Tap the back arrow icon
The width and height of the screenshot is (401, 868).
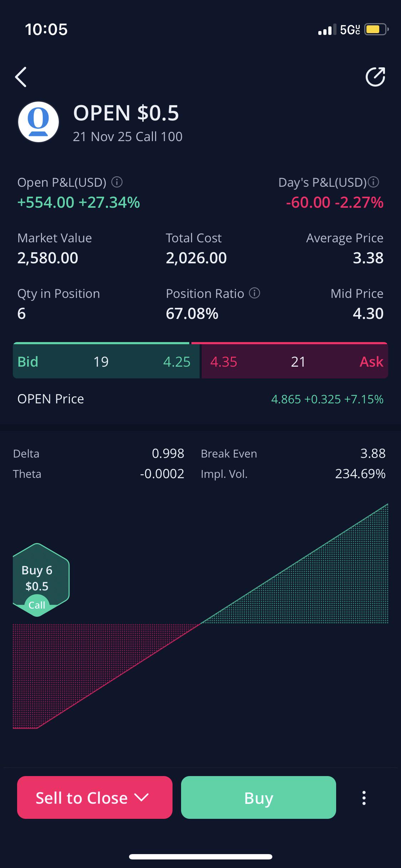coord(21,77)
